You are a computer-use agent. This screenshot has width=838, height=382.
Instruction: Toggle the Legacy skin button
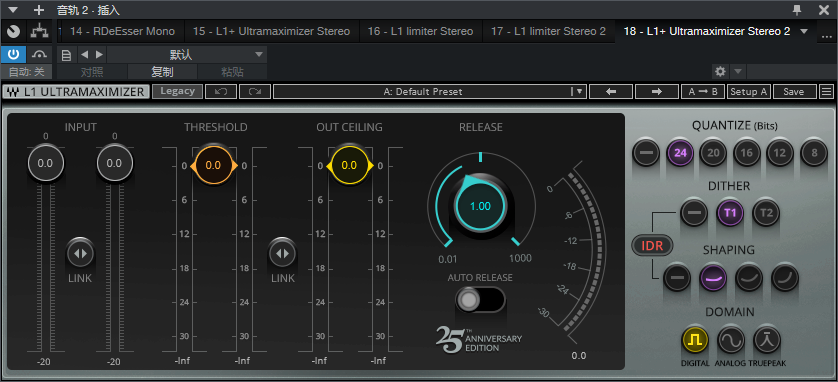177,91
